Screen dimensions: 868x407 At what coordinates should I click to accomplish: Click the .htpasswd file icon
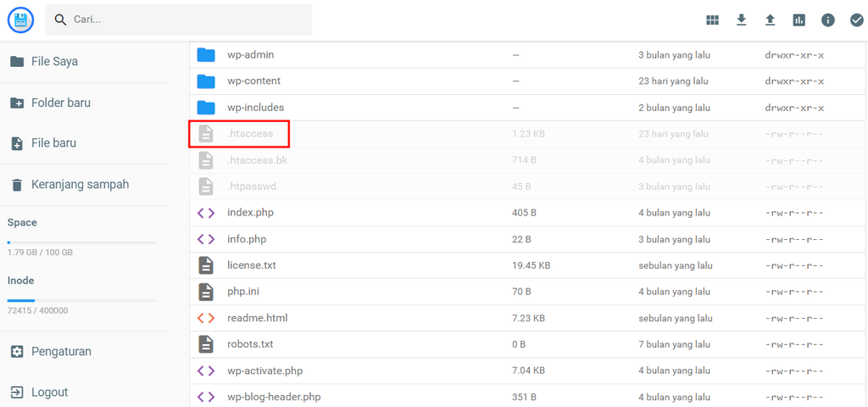206,187
